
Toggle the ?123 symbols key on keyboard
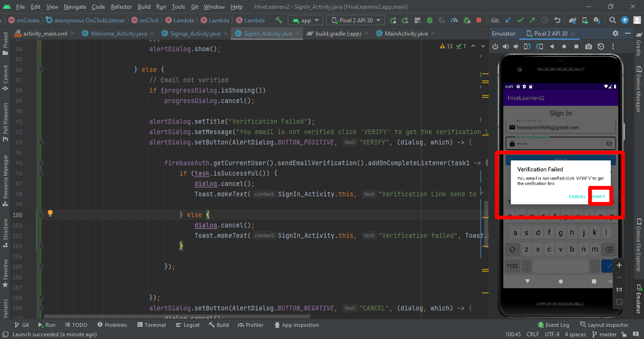pyautogui.click(x=513, y=266)
